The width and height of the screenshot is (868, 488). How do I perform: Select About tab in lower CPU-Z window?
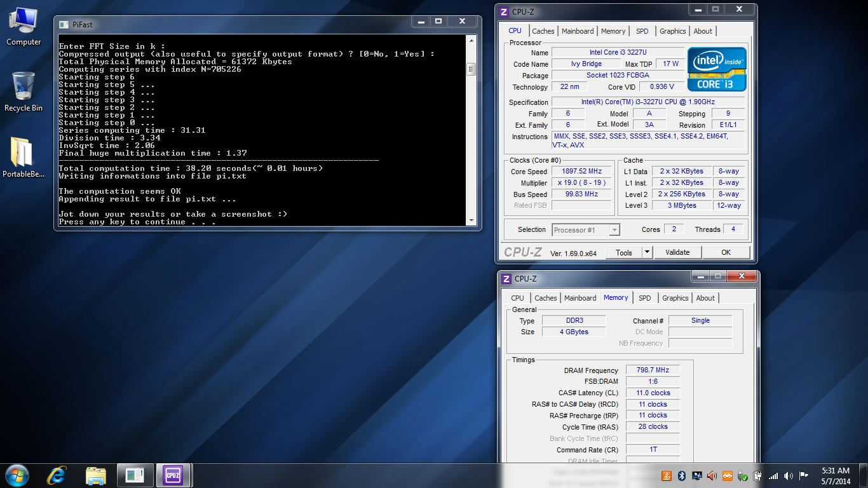pyautogui.click(x=705, y=298)
